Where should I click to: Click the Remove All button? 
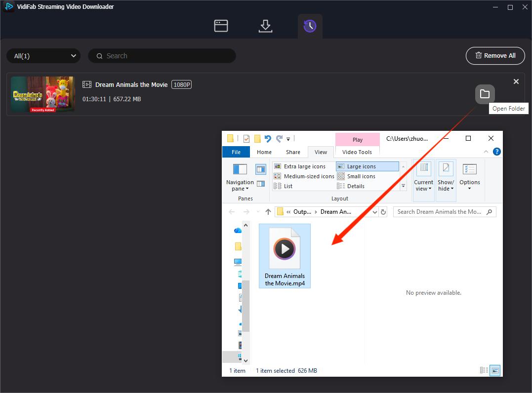coord(495,56)
